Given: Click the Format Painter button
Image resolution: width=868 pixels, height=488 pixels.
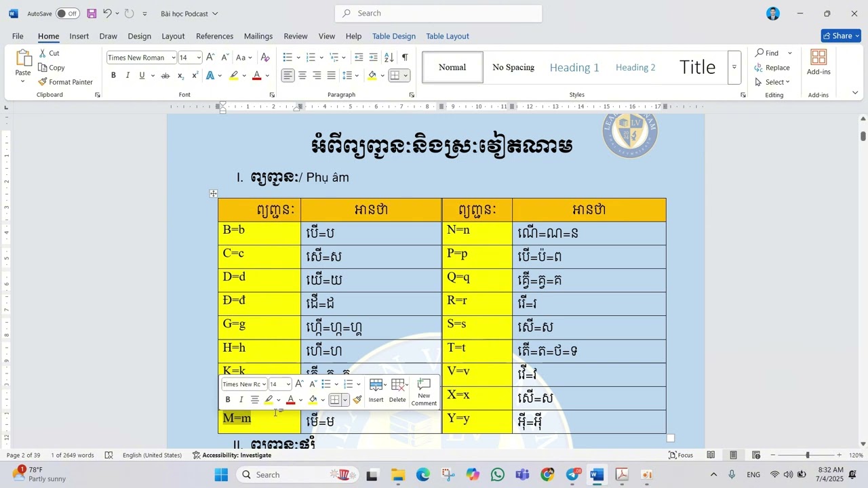Looking at the screenshot, I should [66, 82].
